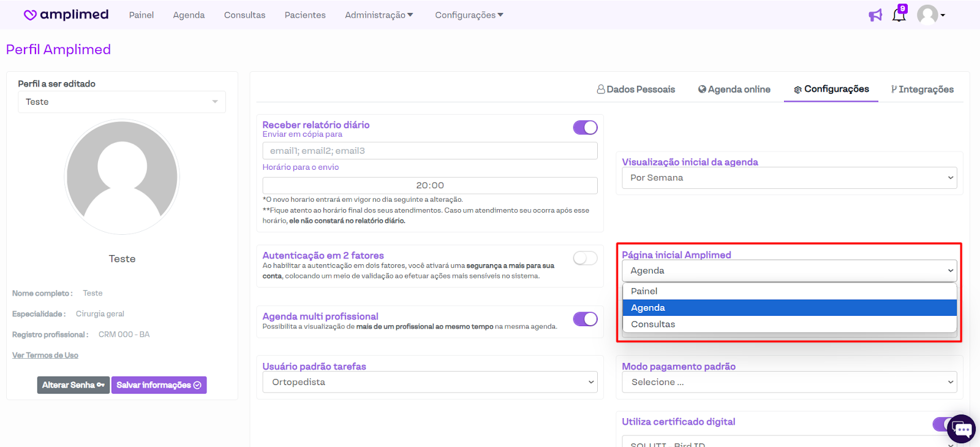Open the Modo pagamento padrão dropdown
The image size is (980, 447).
(789, 382)
